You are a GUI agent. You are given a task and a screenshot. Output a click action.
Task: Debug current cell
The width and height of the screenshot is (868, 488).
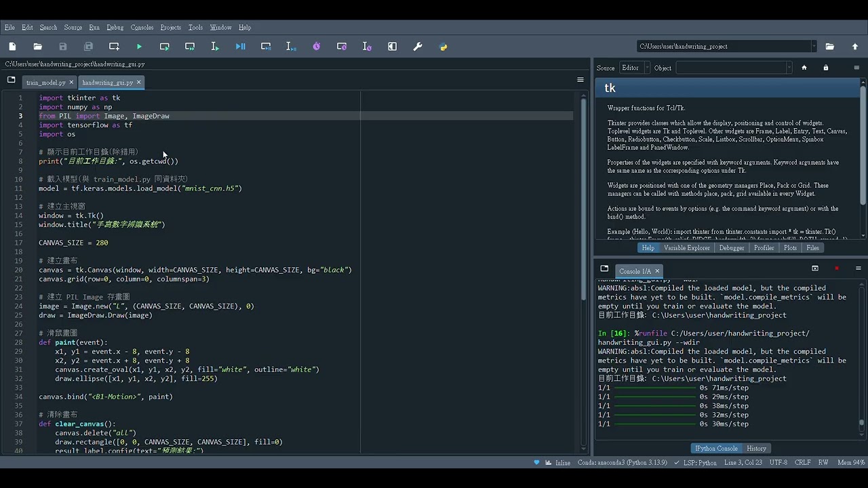(266, 47)
